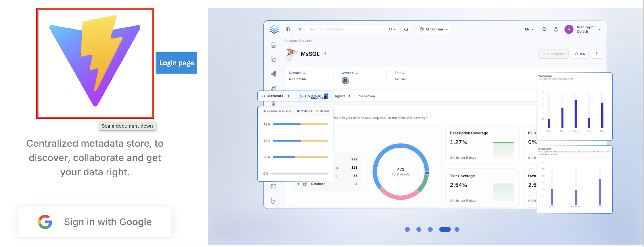Image resolution: width=644 pixels, height=247 pixels.
Task: Go to the last carousel slide dot
Action: pos(457,229)
